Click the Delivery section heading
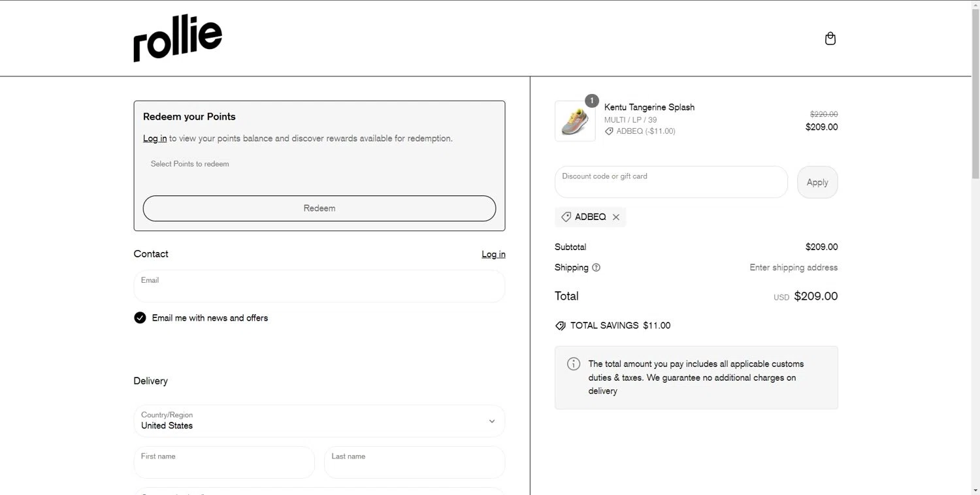This screenshot has width=980, height=495. point(151,381)
